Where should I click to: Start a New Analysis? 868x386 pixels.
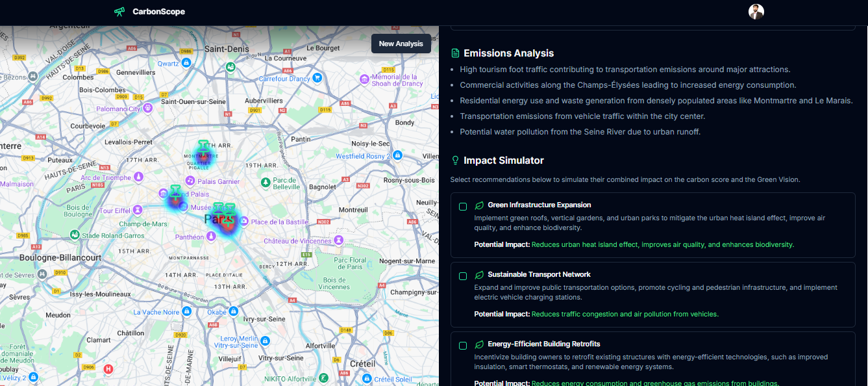click(401, 44)
